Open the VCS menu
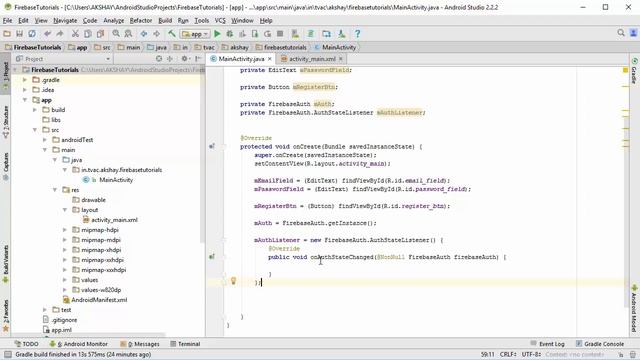 click(x=220, y=20)
